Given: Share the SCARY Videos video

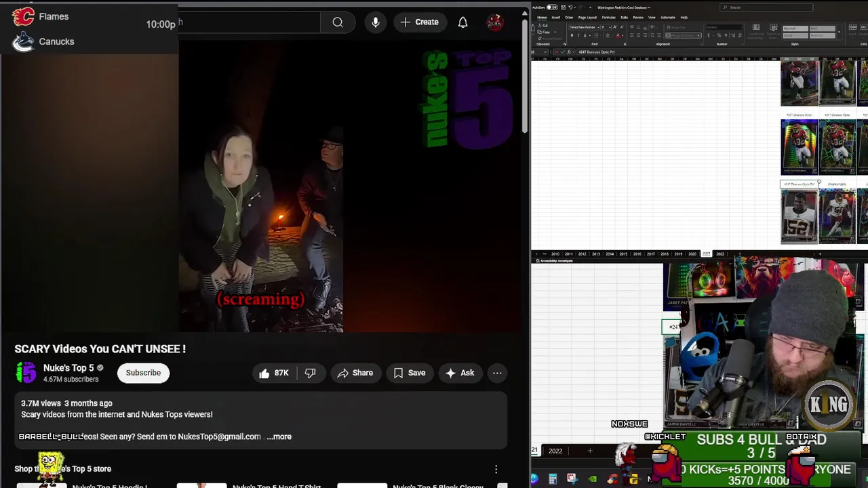Looking at the screenshot, I should pos(355,373).
